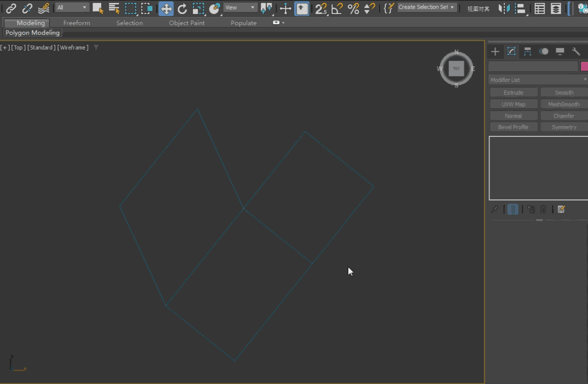
Task: Activate the Select and Scale tool
Action: click(198, 8)
